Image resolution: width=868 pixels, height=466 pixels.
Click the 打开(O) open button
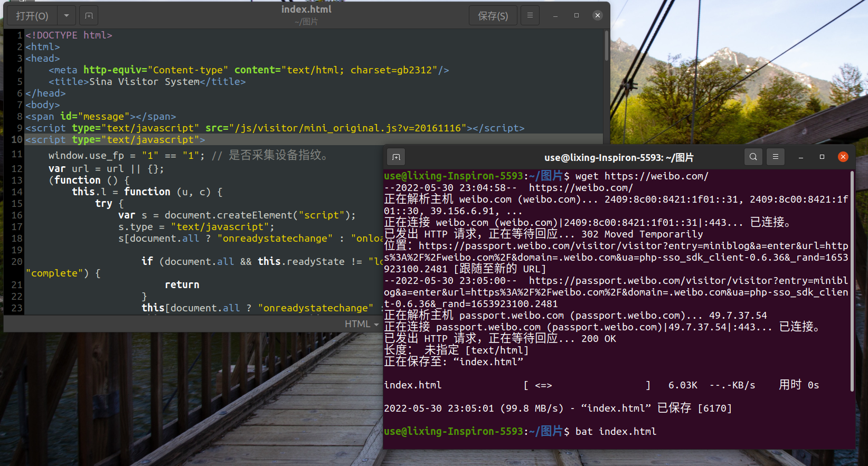[32, 16]
